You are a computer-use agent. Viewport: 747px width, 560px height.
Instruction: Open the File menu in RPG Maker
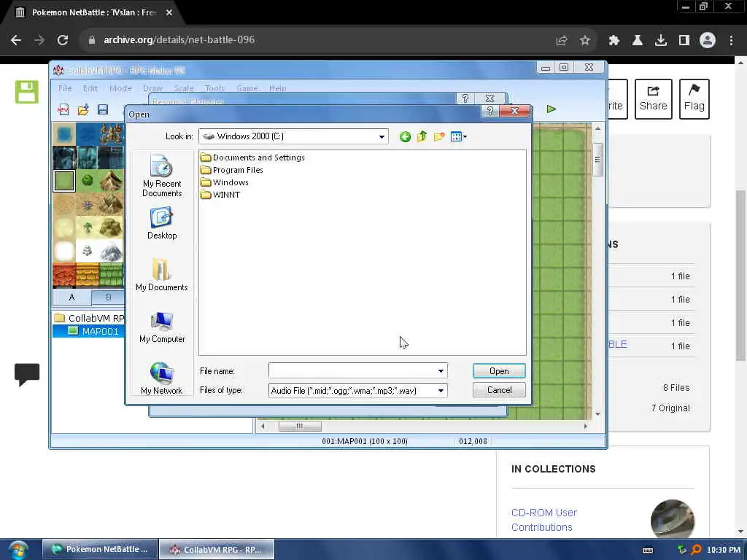[65, 88]
